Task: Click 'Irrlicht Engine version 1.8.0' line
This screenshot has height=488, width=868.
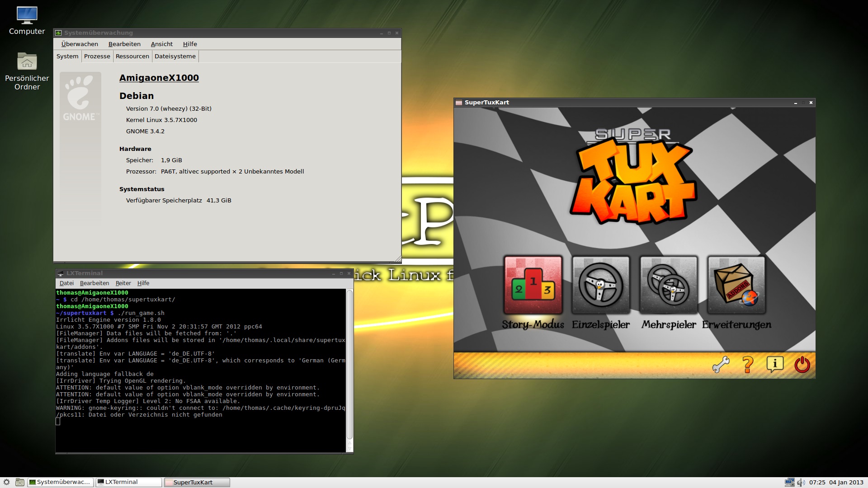Action: click(x=108, y=319)
